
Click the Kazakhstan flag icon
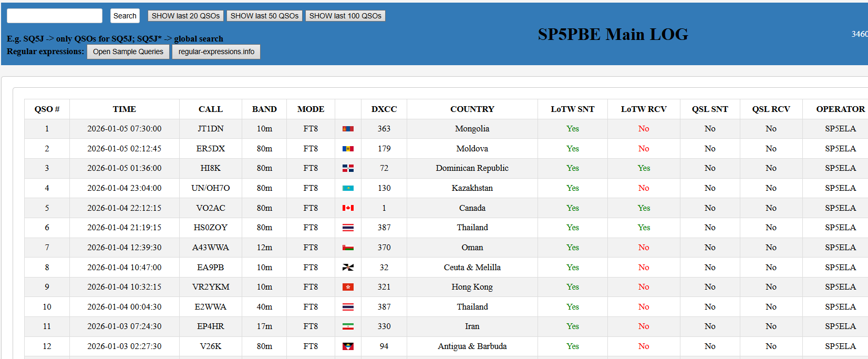(x=348, y=188)
